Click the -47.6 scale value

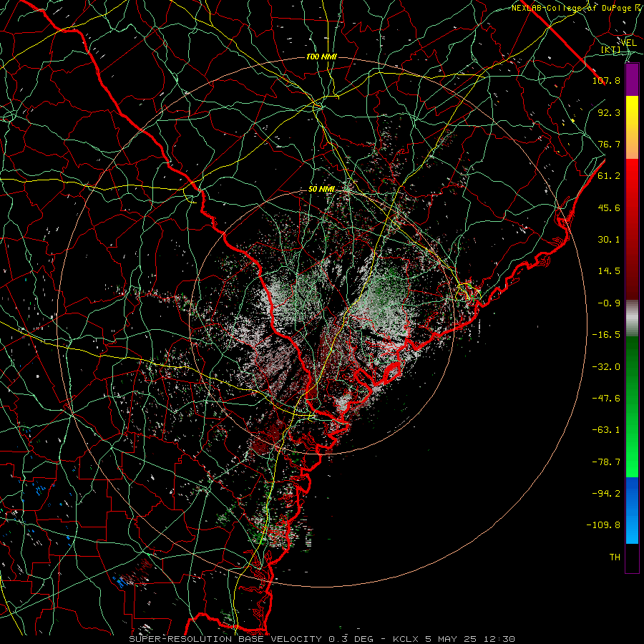point(606,399)
